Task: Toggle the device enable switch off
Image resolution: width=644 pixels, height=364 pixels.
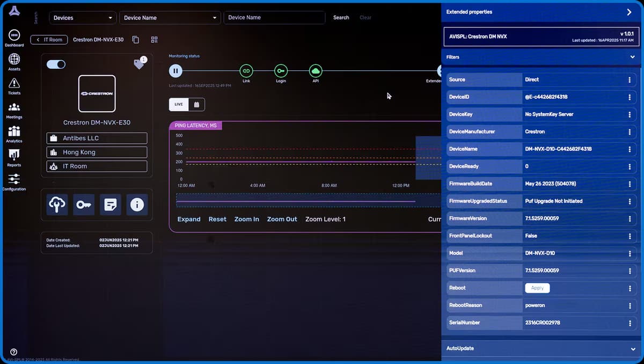Action: click(56, 64)
